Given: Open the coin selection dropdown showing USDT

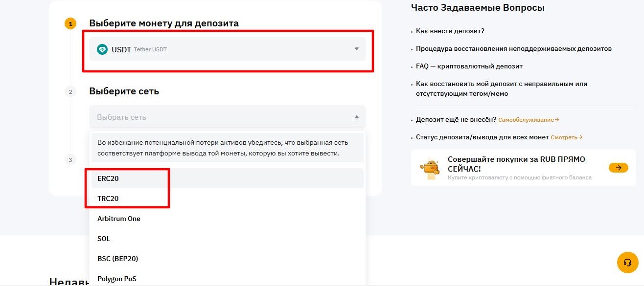Looking at the screenshot, I should pos(227,49).
